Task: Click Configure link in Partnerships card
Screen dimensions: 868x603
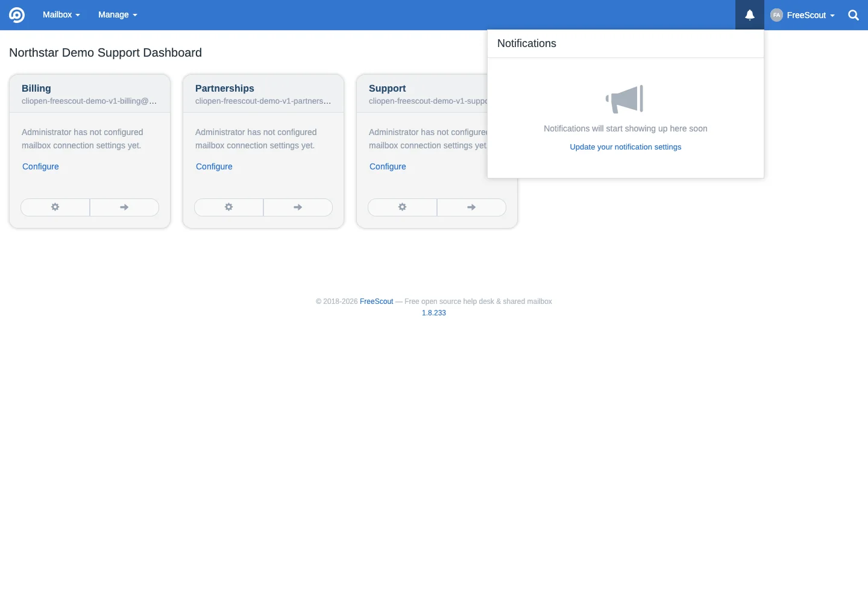Action: (214, 166)
